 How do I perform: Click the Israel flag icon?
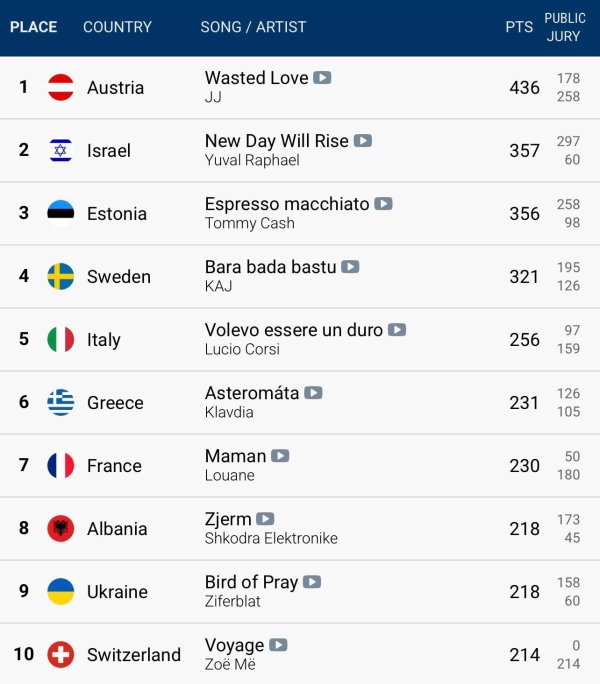(61, 150)
